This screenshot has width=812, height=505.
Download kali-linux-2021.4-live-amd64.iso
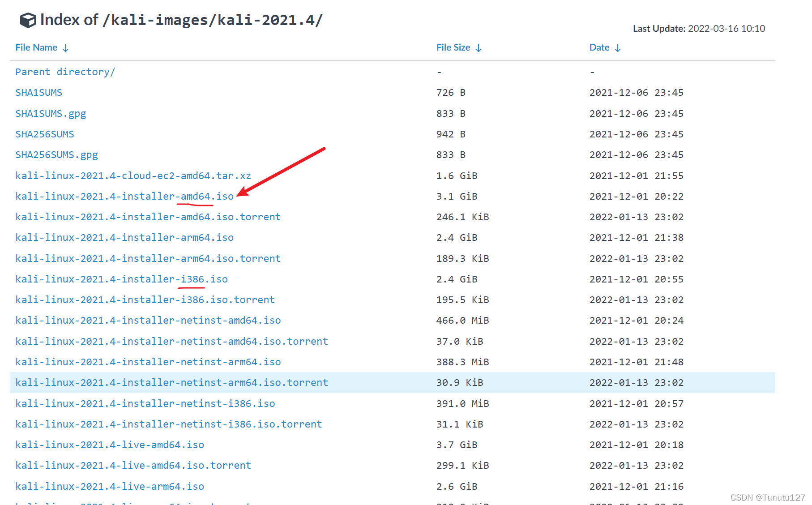110,445
